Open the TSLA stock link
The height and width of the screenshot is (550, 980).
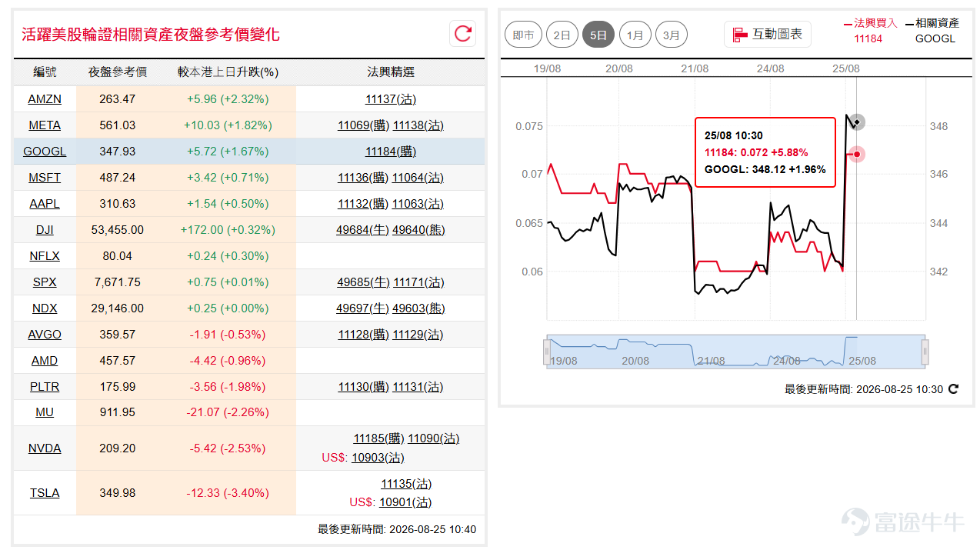[45, 493]
